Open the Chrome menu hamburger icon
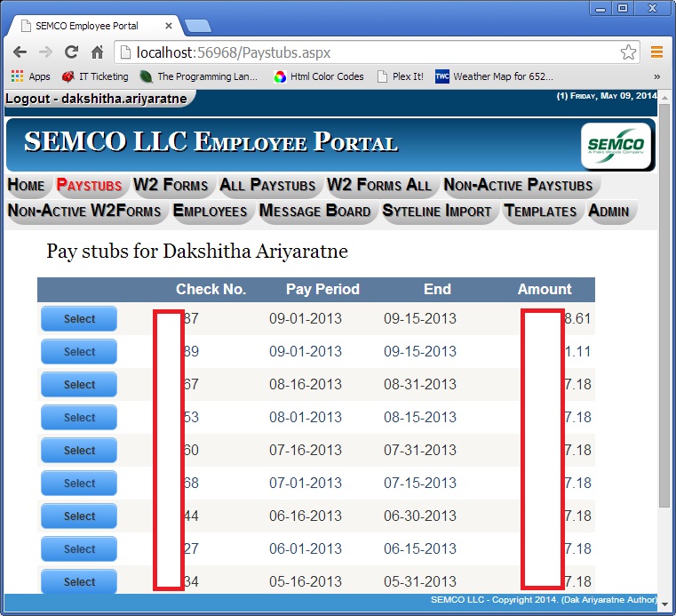 (657, 52)
